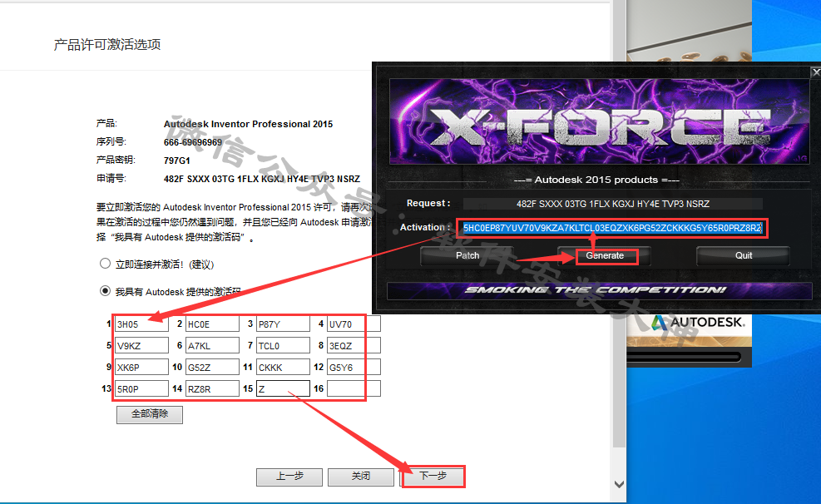This screenshot has height=504, width=821.
Task: Proceed with the 下一步 button
Action: 433,477
